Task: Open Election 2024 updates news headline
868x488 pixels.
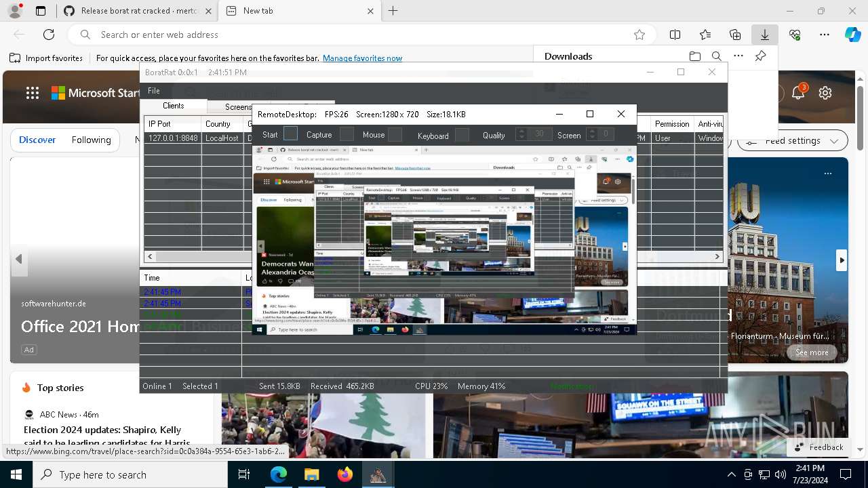Action: coord(107,438)
